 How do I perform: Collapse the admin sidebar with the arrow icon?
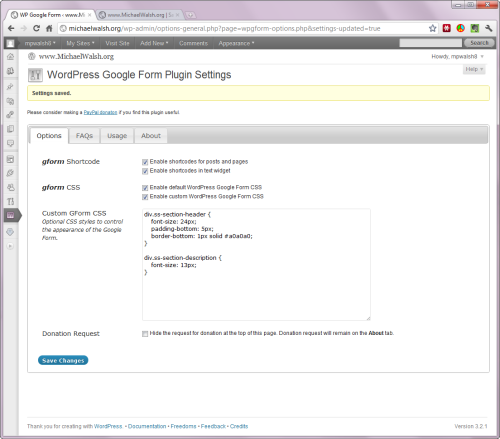(10, 246)
